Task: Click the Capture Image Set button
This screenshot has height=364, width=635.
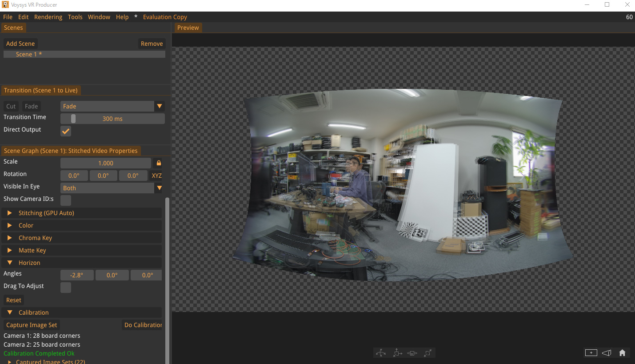Action: [32, 325]
